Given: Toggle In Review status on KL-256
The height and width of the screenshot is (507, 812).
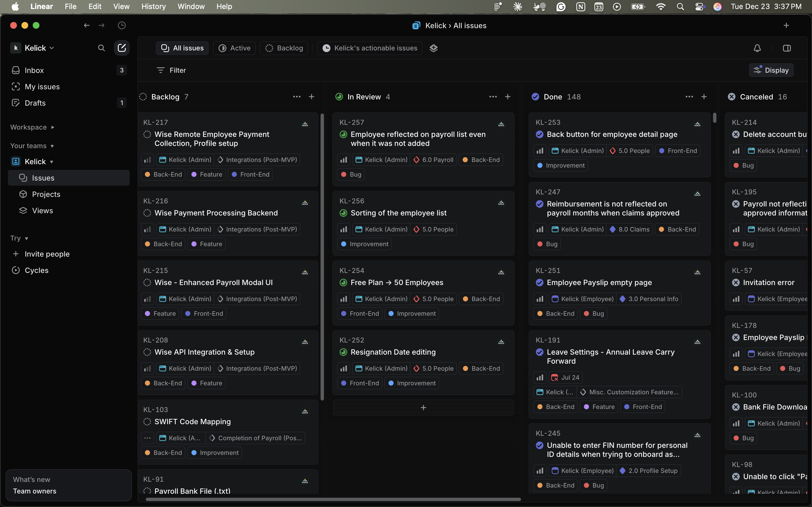Looking at the screenshot, I should (x=343, y=213).
